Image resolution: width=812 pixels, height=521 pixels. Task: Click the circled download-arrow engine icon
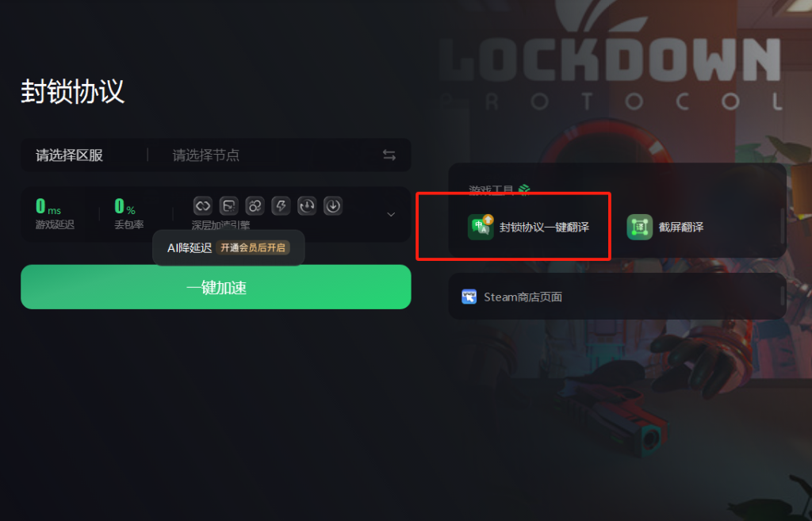(333, 206)
